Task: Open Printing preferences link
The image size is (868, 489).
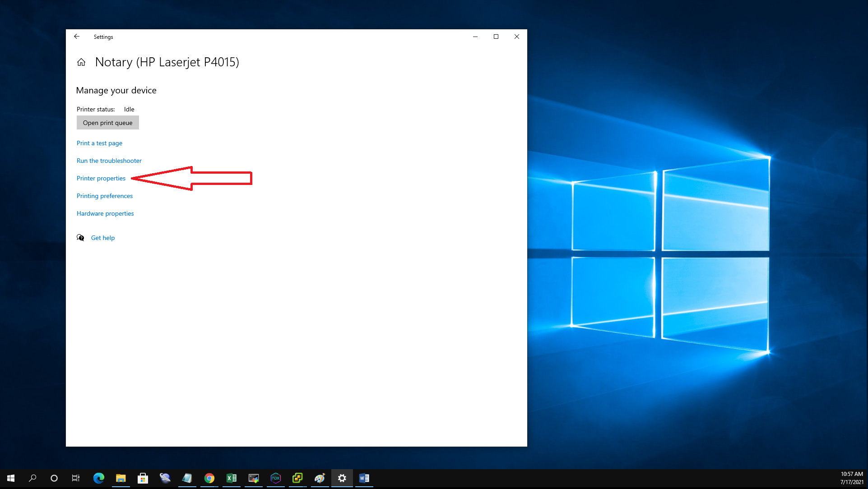Action: pos(104,196)
